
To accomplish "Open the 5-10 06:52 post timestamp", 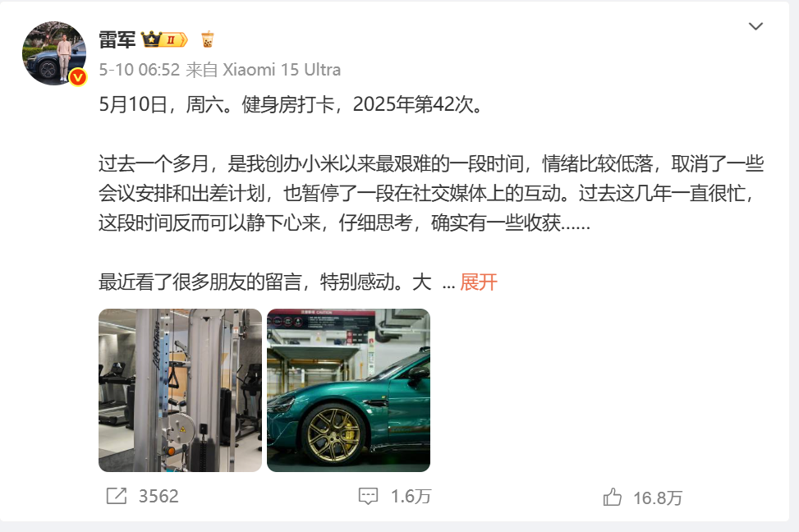I will click(x=139, y=70).
